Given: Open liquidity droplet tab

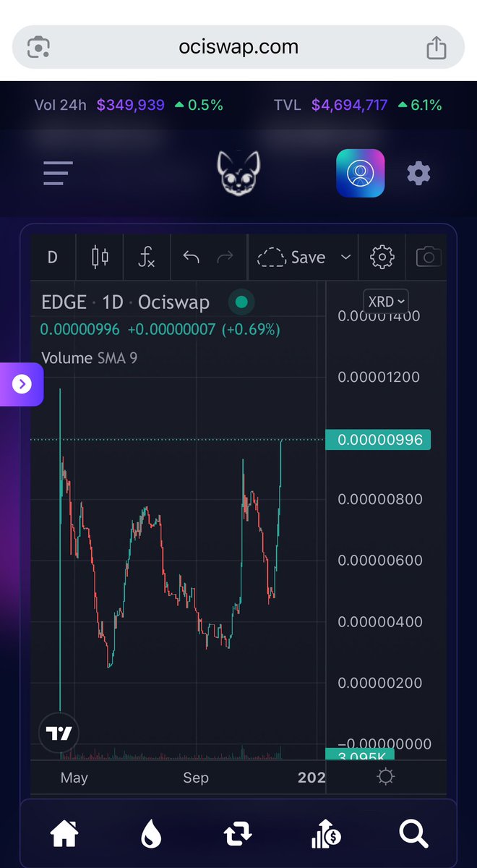Looking at the screenshot, I should [x=150, y=835].
